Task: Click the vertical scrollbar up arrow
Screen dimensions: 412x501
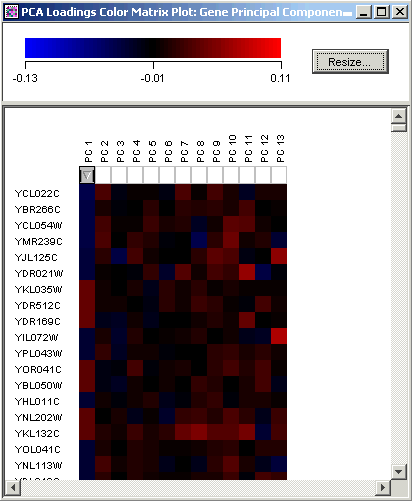Action: 399,116
